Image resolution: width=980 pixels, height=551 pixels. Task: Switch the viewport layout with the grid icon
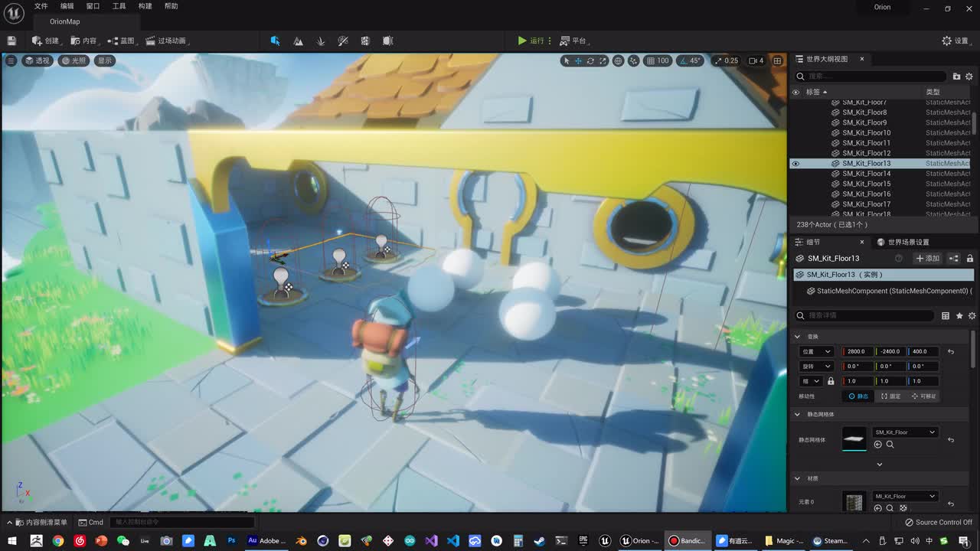click(777, 60)
